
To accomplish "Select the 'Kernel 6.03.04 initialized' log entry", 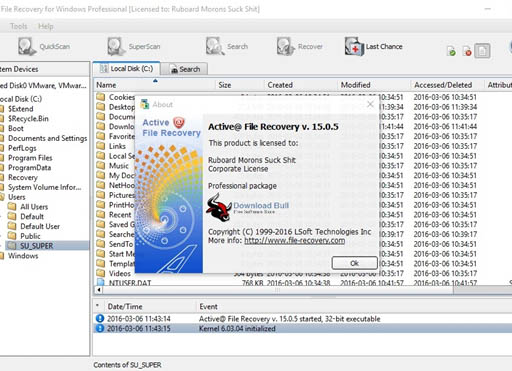I will click(x=302, y=329).
